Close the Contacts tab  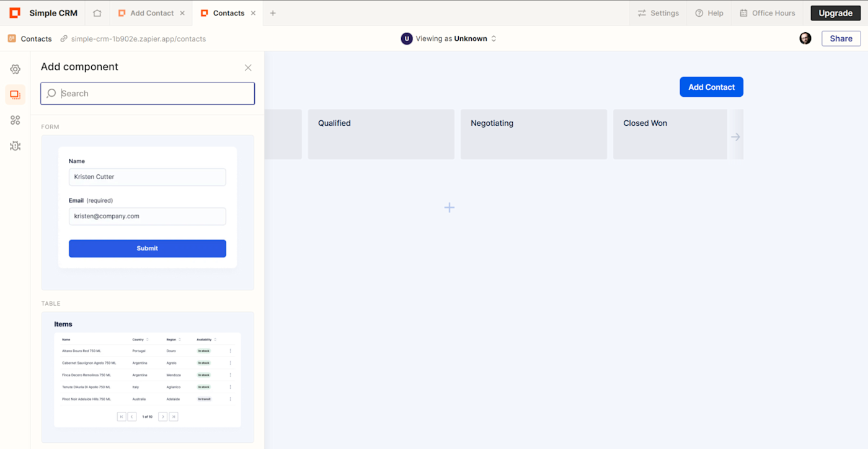(253, 13)
